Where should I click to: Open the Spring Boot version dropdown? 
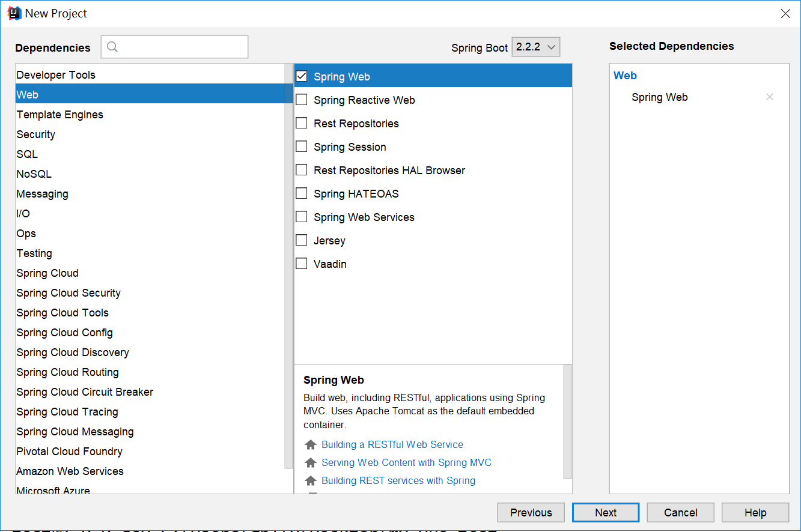(536, 47)
